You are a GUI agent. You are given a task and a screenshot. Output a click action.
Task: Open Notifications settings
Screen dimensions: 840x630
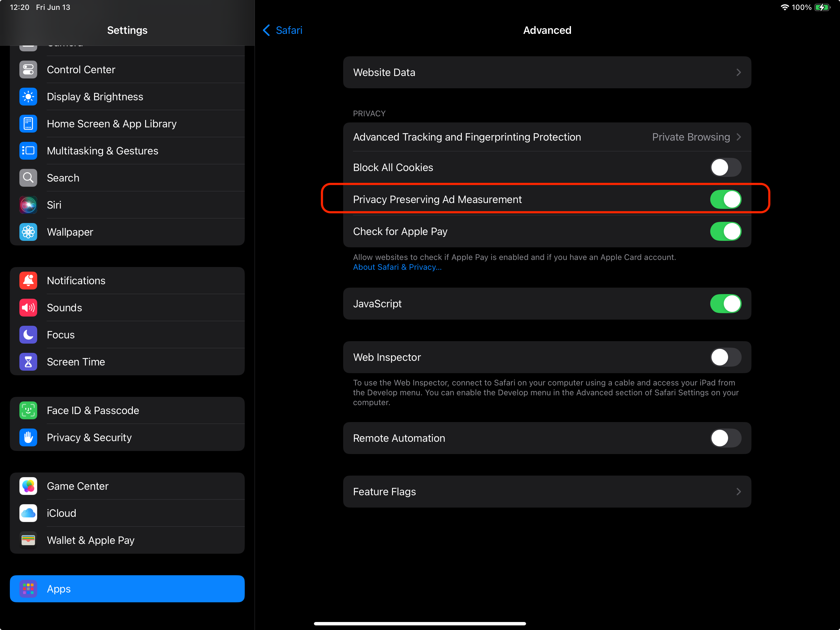[127, 281]
